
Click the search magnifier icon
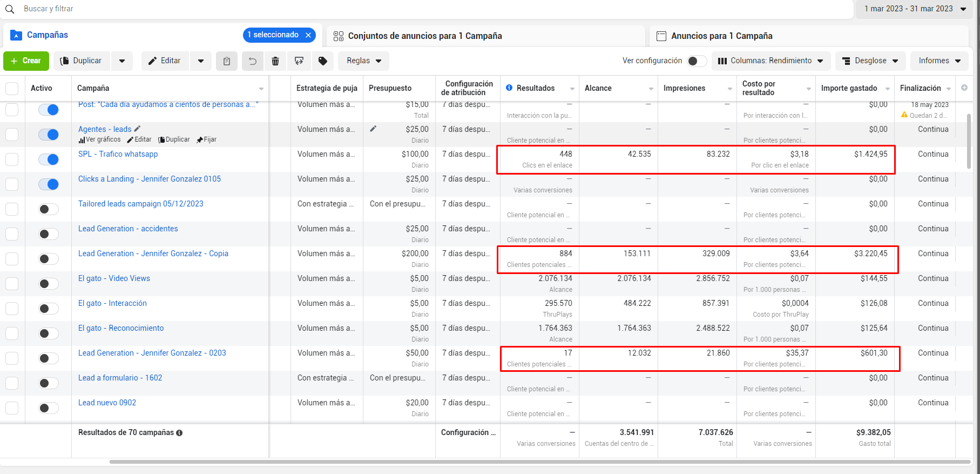point(10,9)
